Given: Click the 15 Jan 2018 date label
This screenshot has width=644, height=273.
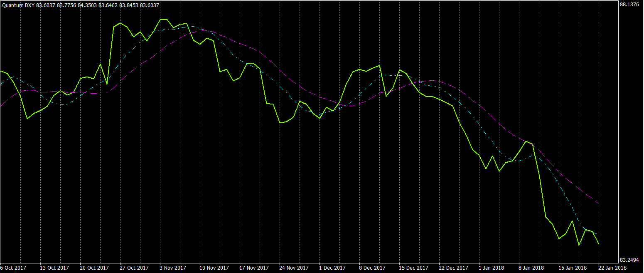Looking at the screenshot, I should [x=572, y=268].
